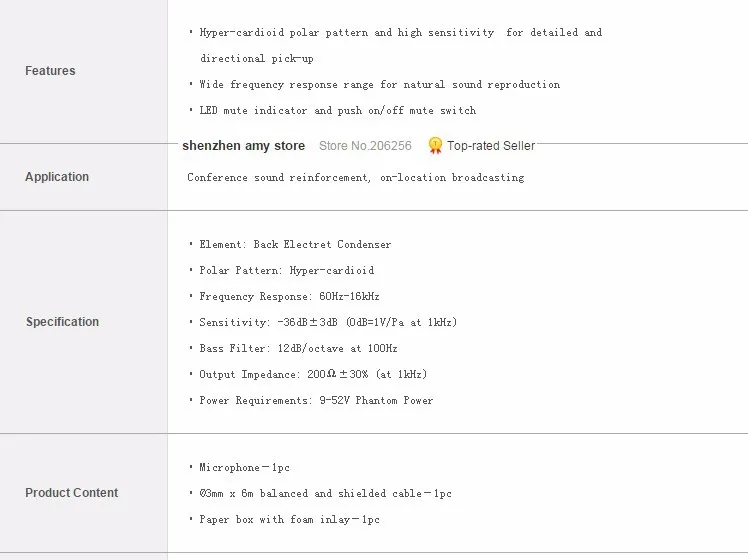Click the Power Requirements Phantom Power line
Image resolution: width=748 pixels, height=560 pixels.
(x=311, y=400)
